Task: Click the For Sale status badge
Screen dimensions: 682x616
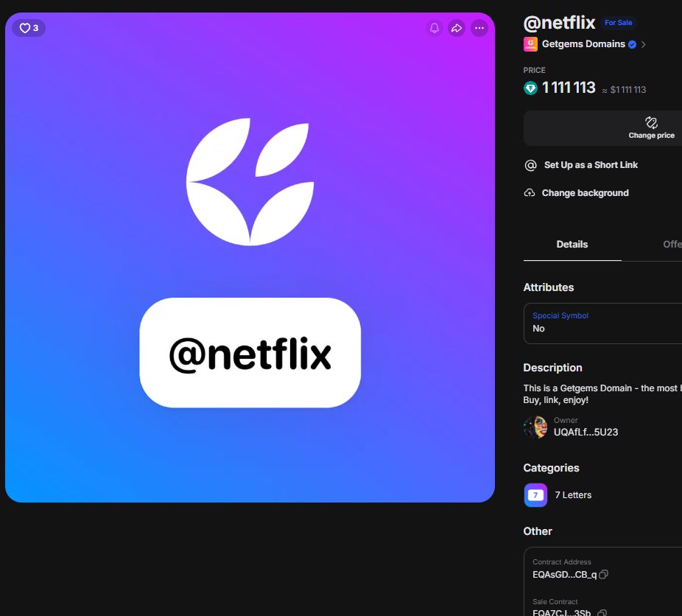Action: click(x=618, y=23)
